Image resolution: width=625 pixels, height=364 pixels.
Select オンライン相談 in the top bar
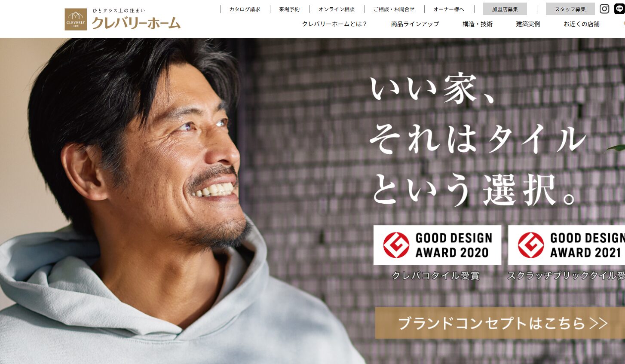pos(337,9)
